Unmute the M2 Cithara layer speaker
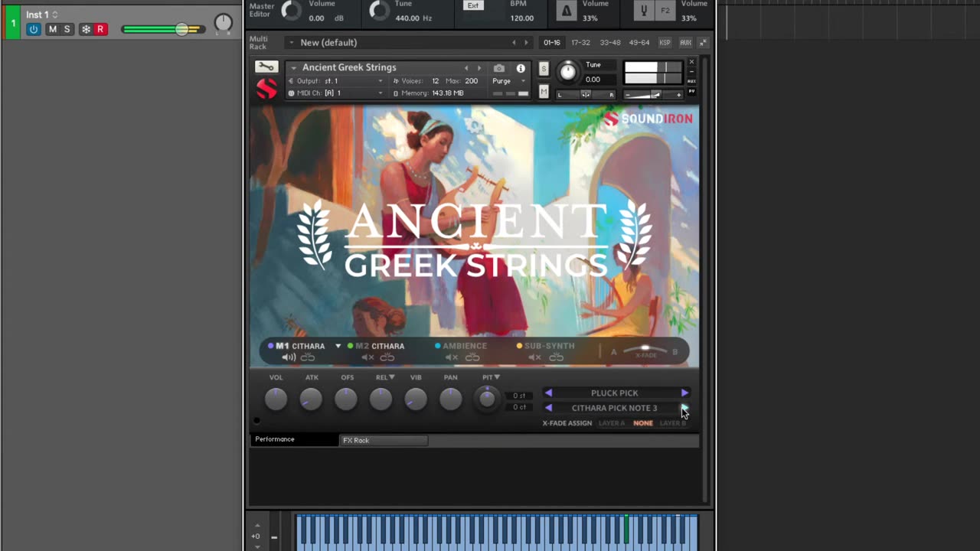980x551 pixels. click(x=367, y=357)
